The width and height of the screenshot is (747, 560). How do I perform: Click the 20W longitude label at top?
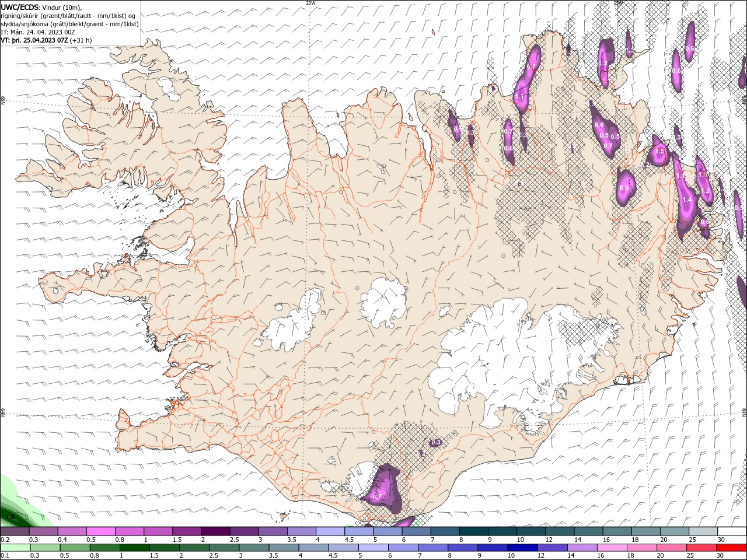[x=310, y=3]
